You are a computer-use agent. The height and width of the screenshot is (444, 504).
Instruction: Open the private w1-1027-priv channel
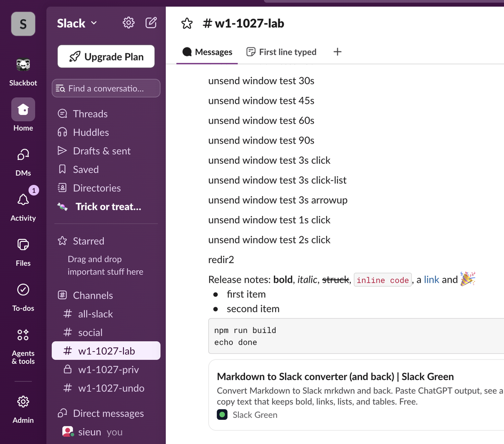(x=106, y=370)
